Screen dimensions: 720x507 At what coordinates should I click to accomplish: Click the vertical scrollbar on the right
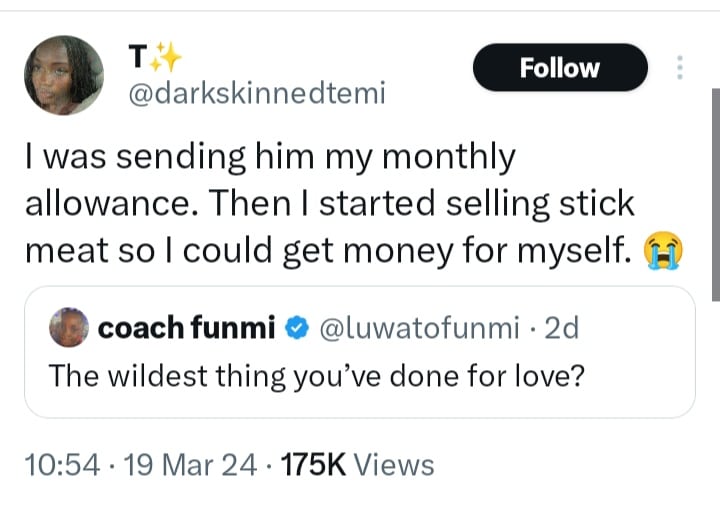pyautogui.click(x=714, y=190)
